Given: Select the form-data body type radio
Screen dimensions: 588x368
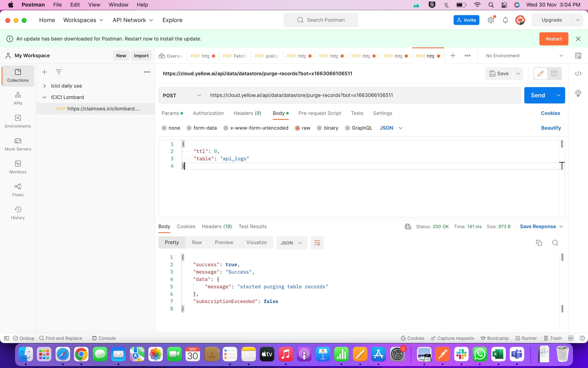Looking at the screenshot, I should [189, 128].
